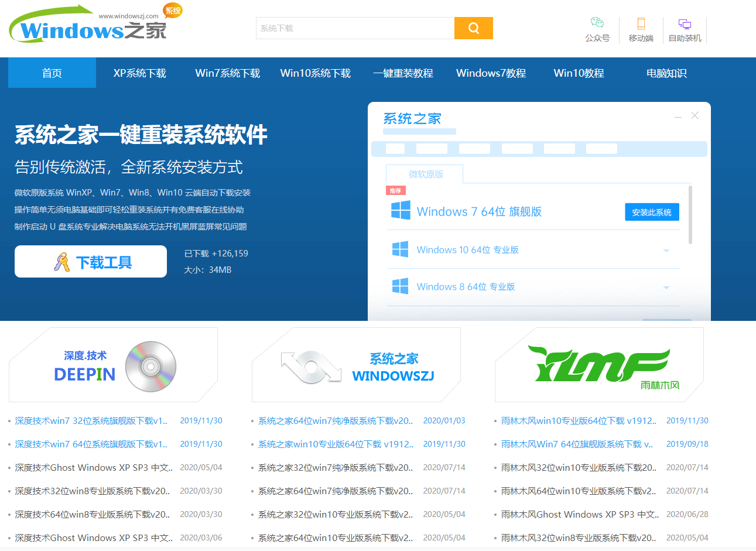Open the Win7系统下载 menu item

[228, 73]
